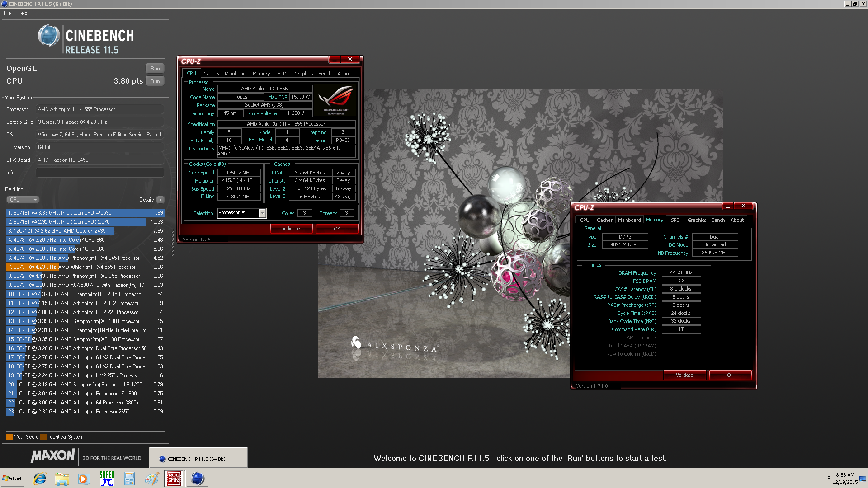Minimize the CPU-Z memory window
Image resolution: width=868 pixels, height=488 pixels.
point(728,206)
